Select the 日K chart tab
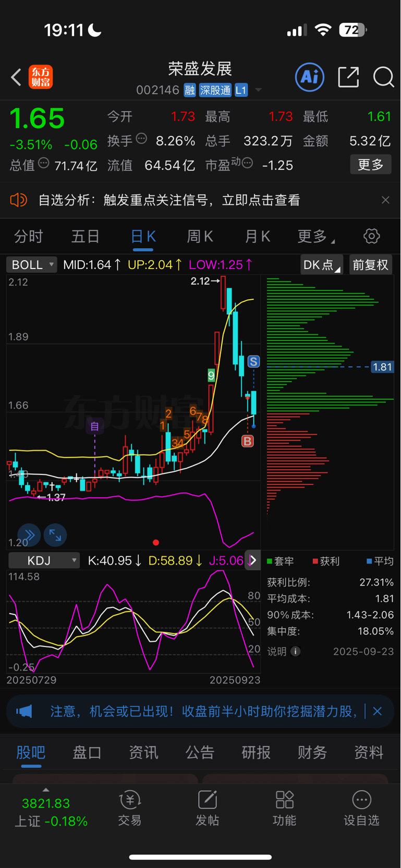Image resolution: width=401 pixels, height=868 pixels. [x=143, y=237]
